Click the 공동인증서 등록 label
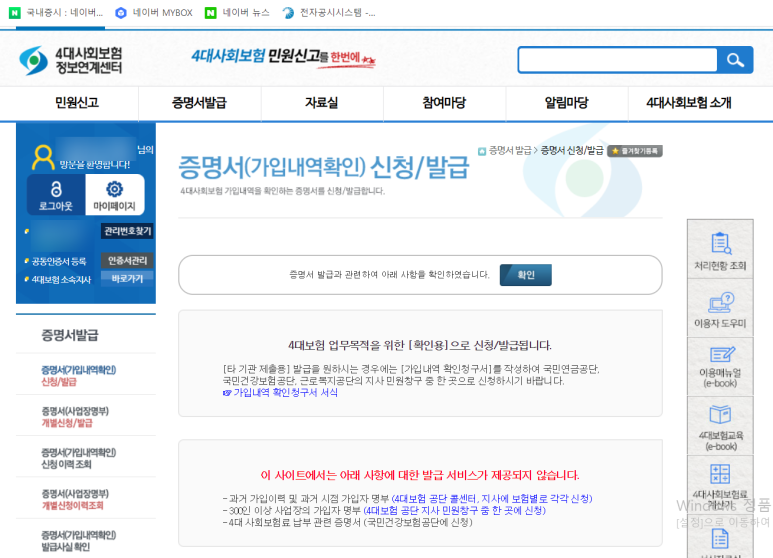 pos(59,261)
